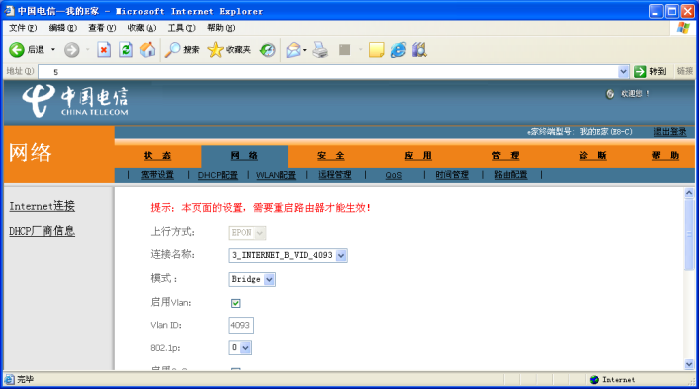The width and height of the screenshot is (699, 389).
Task: Open the Bridge mode dropdown
Action: (x=269, y=279)
